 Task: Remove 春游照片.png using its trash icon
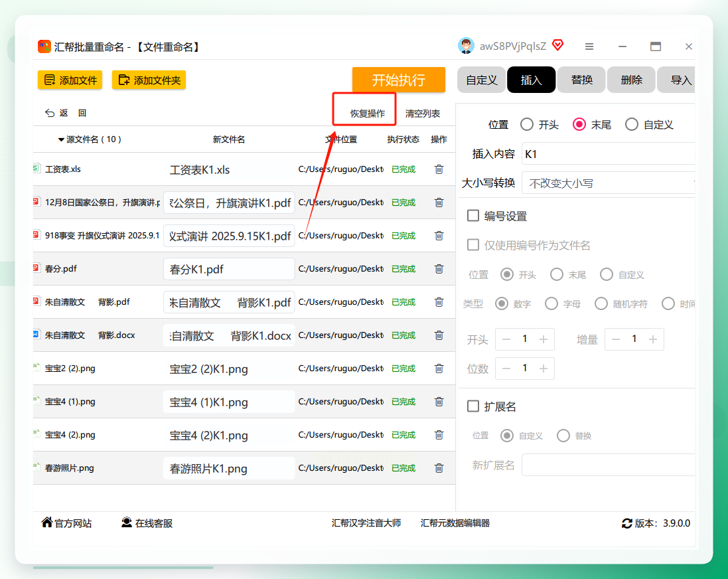tap(439, 468)
